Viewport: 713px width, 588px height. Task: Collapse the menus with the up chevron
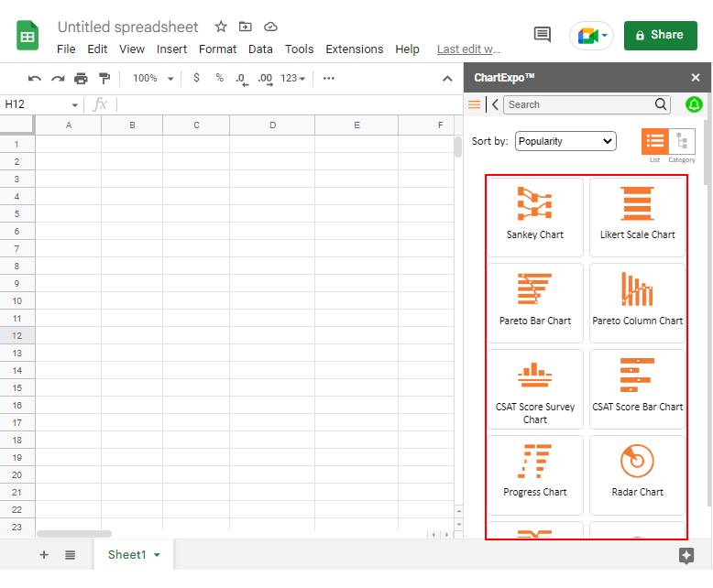click(x=447, y=79)
